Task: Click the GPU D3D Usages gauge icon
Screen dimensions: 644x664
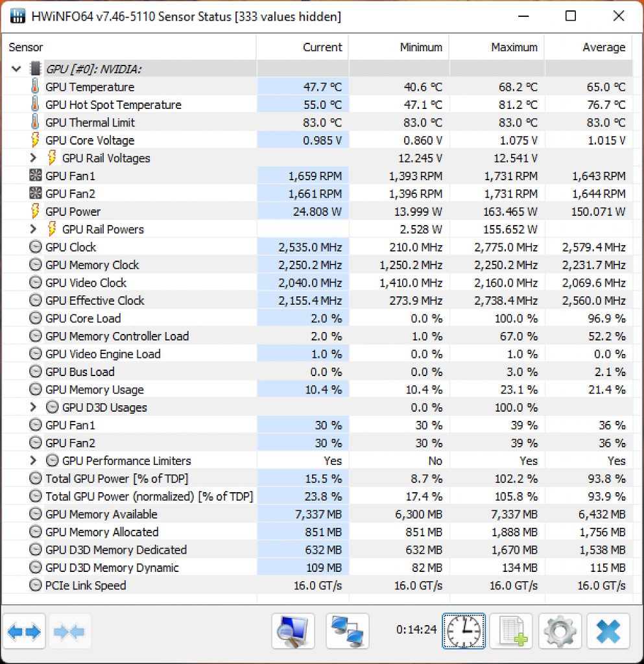Action: click(x=52, y=407)
